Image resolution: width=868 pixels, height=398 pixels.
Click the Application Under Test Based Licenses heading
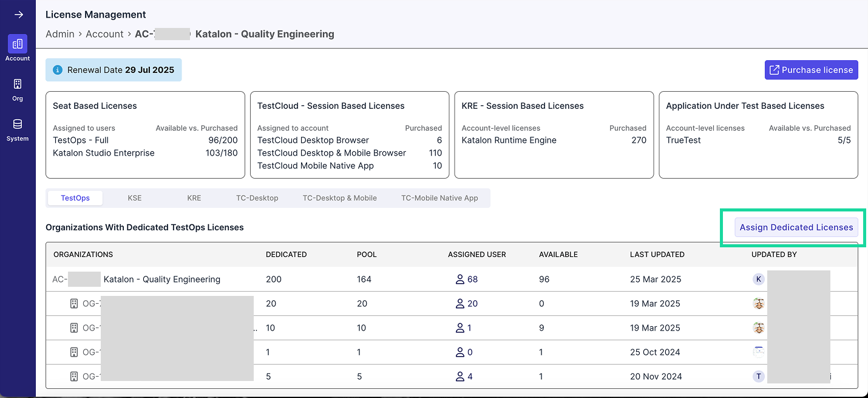pyautogui.click(x=745, y=106)
